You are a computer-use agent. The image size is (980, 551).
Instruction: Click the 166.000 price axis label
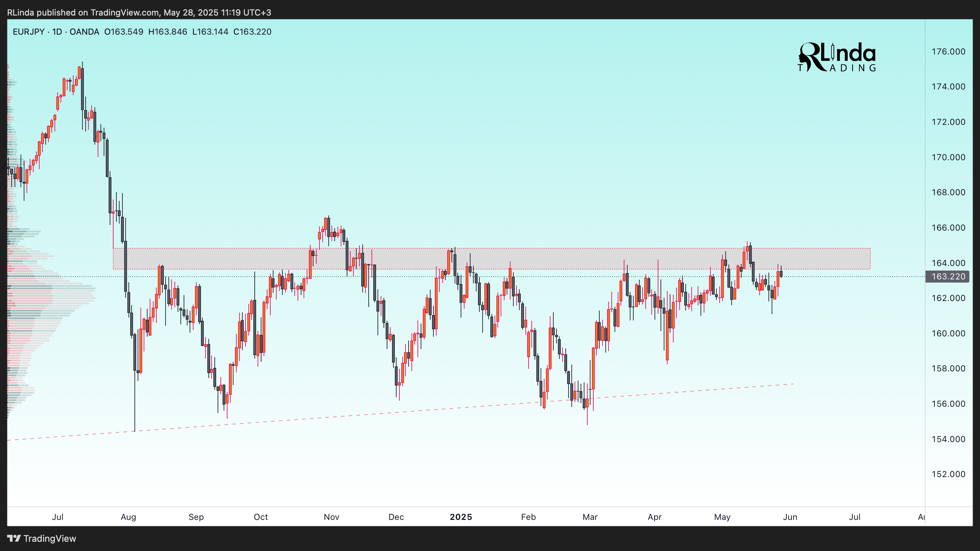coord(948,228)
